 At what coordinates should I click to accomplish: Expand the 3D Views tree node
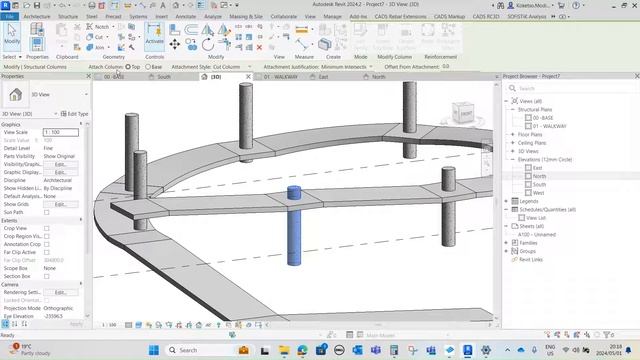(513, 151)
